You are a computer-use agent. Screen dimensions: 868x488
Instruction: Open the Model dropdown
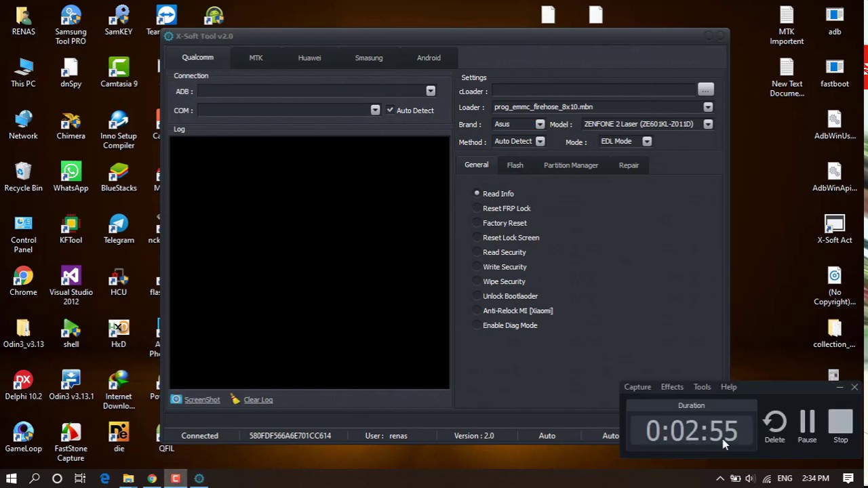(708, 124)
